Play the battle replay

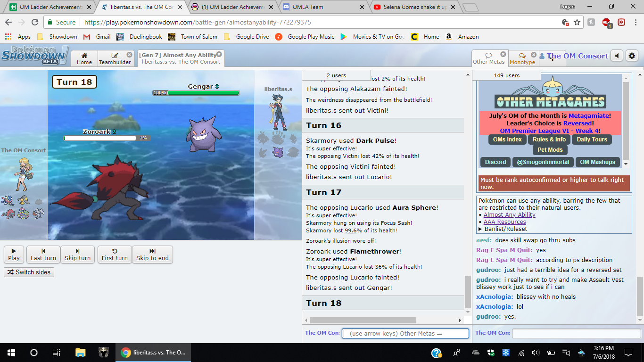point(14,255)
